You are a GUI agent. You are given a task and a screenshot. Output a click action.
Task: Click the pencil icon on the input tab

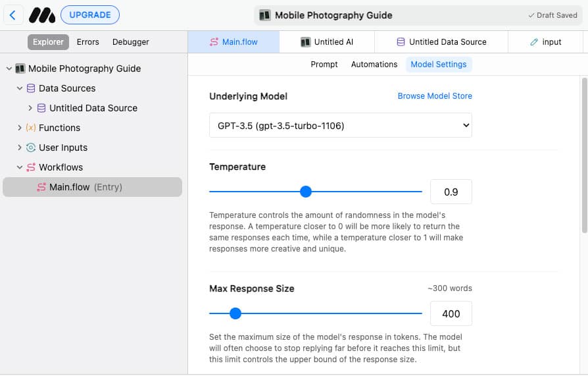point(534,42)
